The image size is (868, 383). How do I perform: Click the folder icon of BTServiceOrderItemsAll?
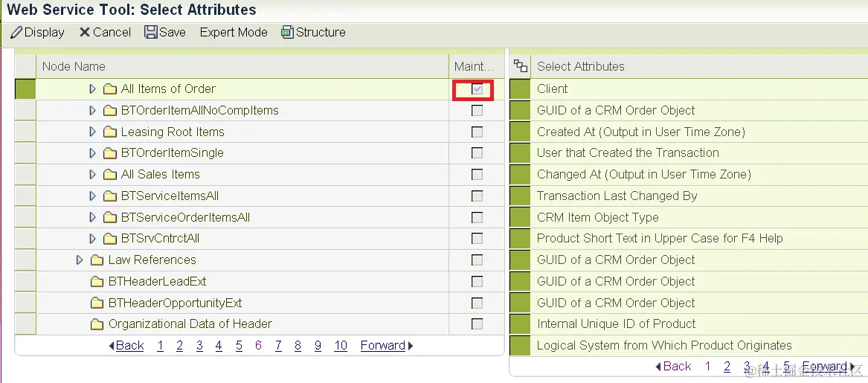(110, 217)
